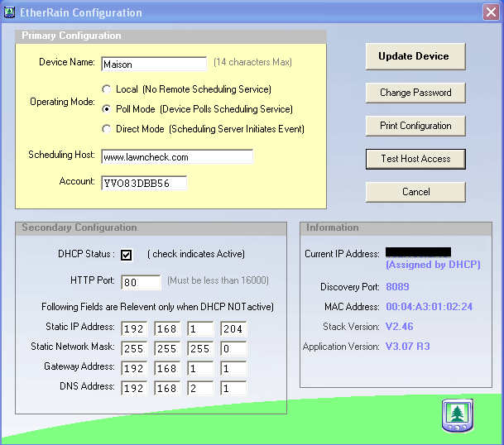The width and height of the screenshot is (504, 445).
Task: Click the redacted Current IP Address value
Action: [x=418, y=252]
